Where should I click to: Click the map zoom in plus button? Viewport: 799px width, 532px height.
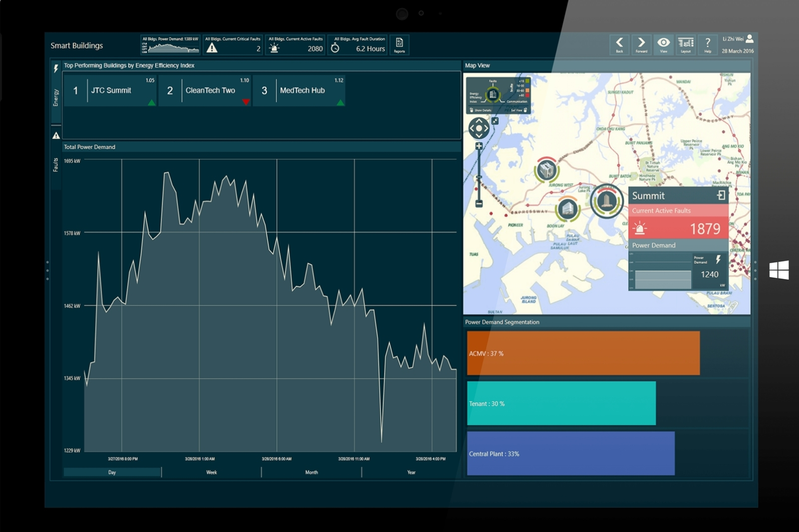pos(479,146)
